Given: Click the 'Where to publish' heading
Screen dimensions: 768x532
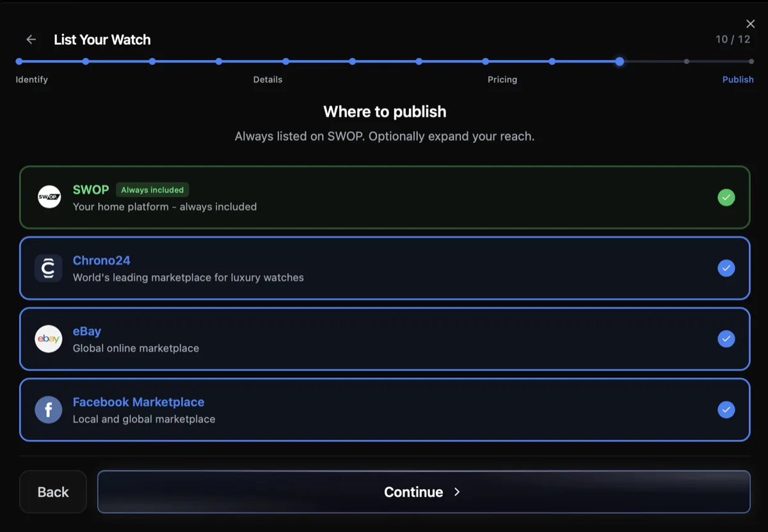Looking at the screenshot, I should pos(385,112).
